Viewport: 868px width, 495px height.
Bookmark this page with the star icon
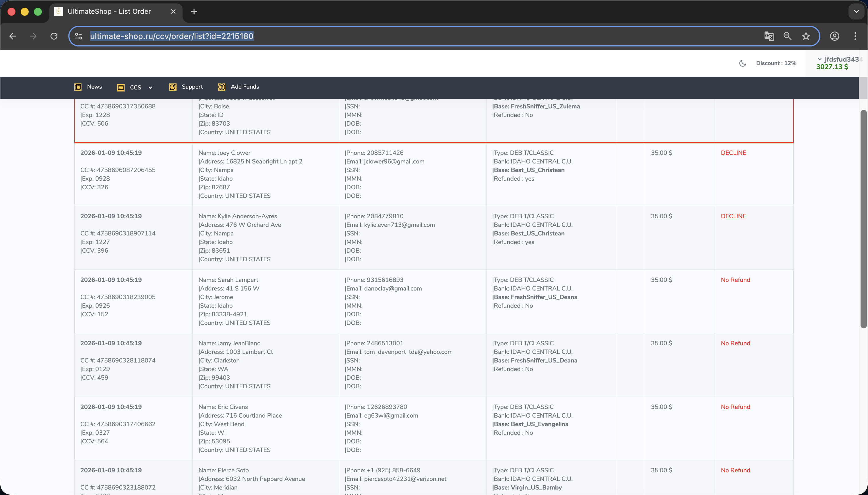click(x=806, y=36)
